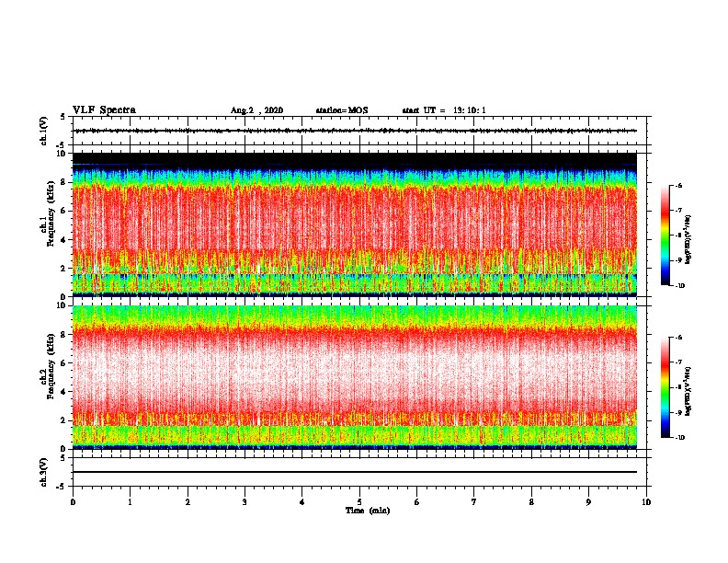The width and height of the screenshot is (728, 563).
Task: Click the ch.1 color bar PSD unit label
Action: point(688,239)
